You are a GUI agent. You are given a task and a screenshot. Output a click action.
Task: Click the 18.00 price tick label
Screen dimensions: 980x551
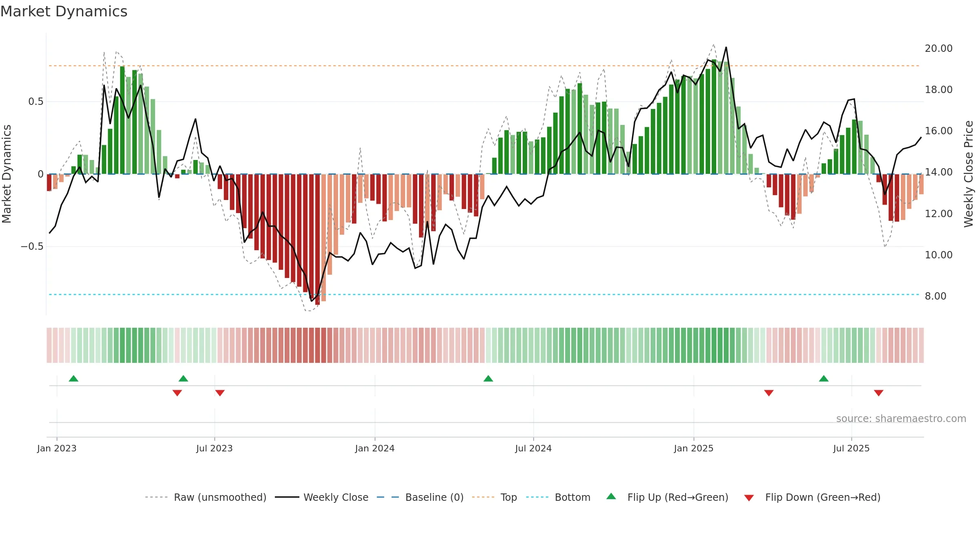(x=939, y=90)
